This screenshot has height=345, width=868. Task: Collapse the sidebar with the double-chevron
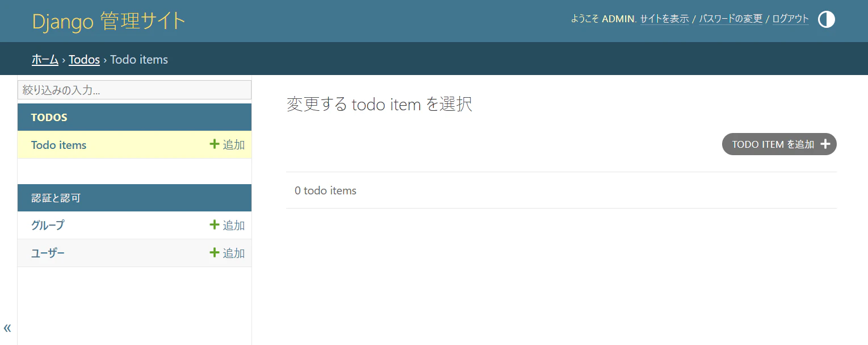7,328
